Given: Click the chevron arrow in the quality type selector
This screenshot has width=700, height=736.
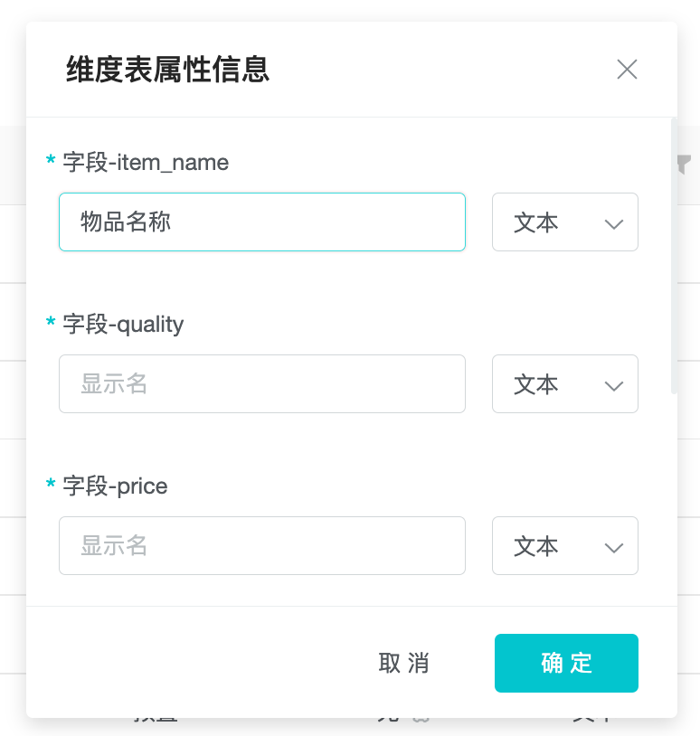Looking at the screenshot, I should tap(614, 385).
